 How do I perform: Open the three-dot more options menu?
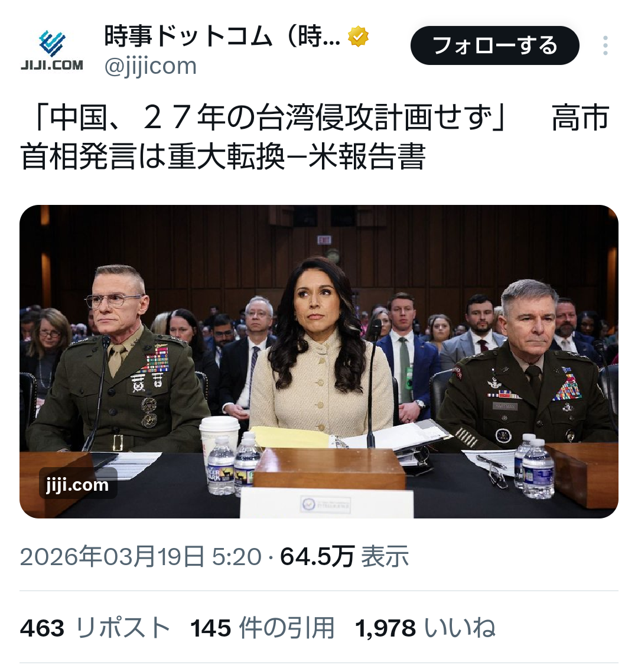pos(605,45)
